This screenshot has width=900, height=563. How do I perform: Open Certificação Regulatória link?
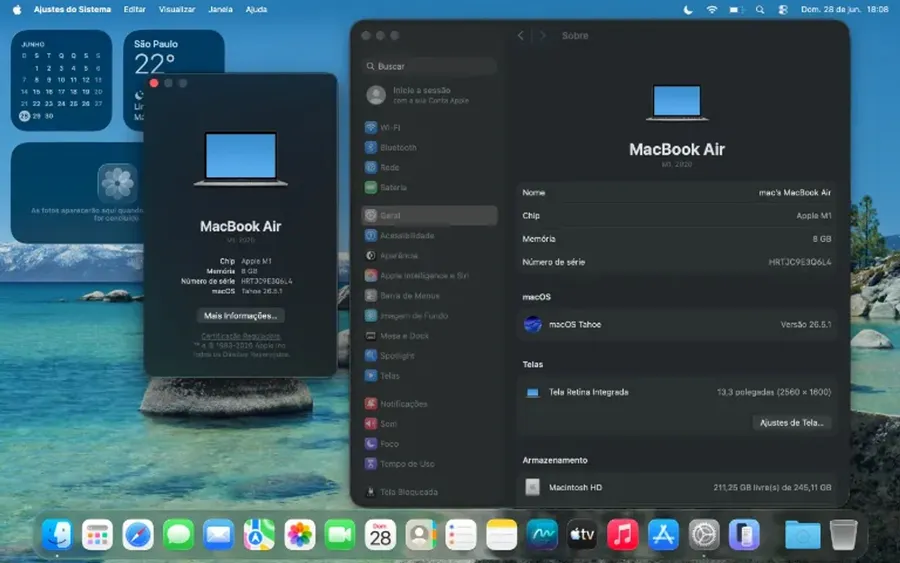[x=240, y=336]
